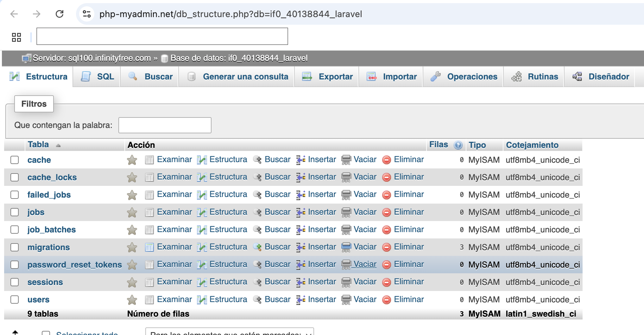Check the checkbox for the jobs table
The image size is (644, 335).
[x=15, y=212]
